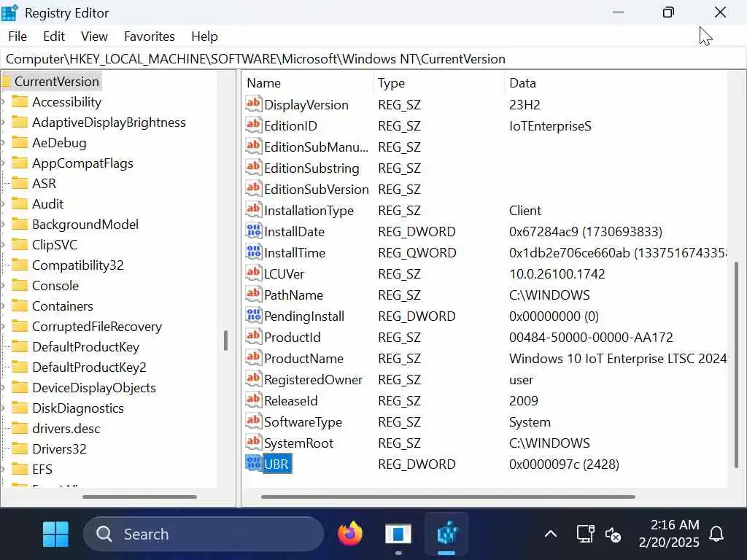Screen dimensions: 747x560
Task: Expand the AdaptiveDisplayBrightness key
Action: [4, 122]
